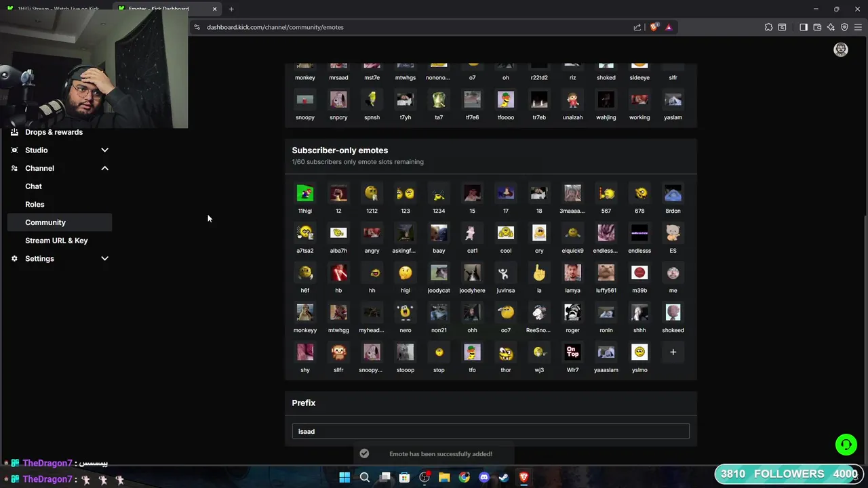
Task: Click the 'Subscriber-only emotes' heading
Action: coord(340,150)
